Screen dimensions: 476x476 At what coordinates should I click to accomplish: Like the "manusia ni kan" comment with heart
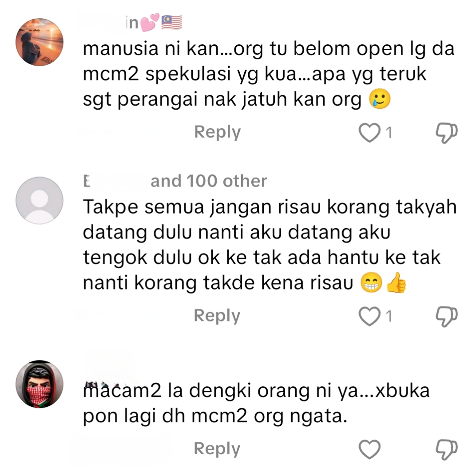369,133
